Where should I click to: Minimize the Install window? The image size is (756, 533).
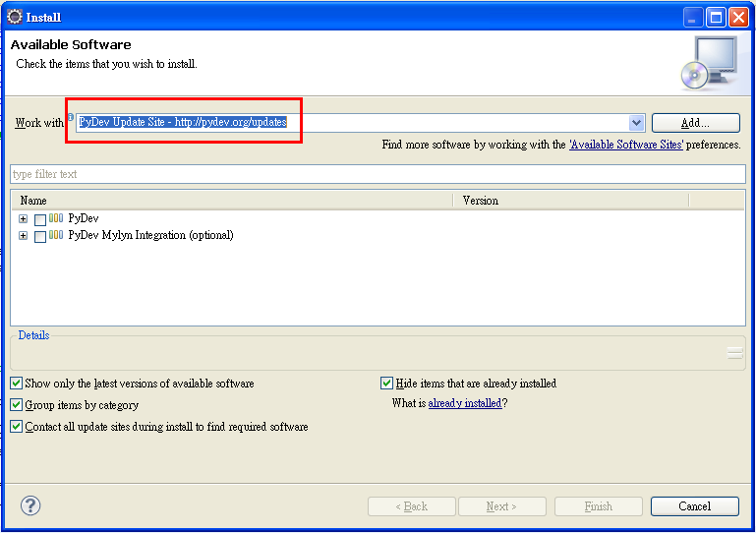(693, 18)
